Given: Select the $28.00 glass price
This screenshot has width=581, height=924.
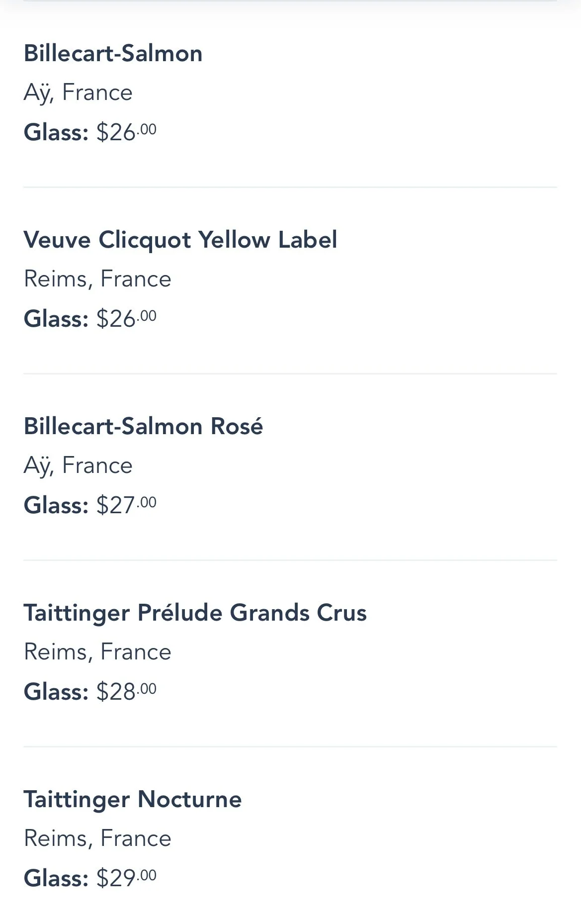Looking at the screenshot, I should click(126, 692).
